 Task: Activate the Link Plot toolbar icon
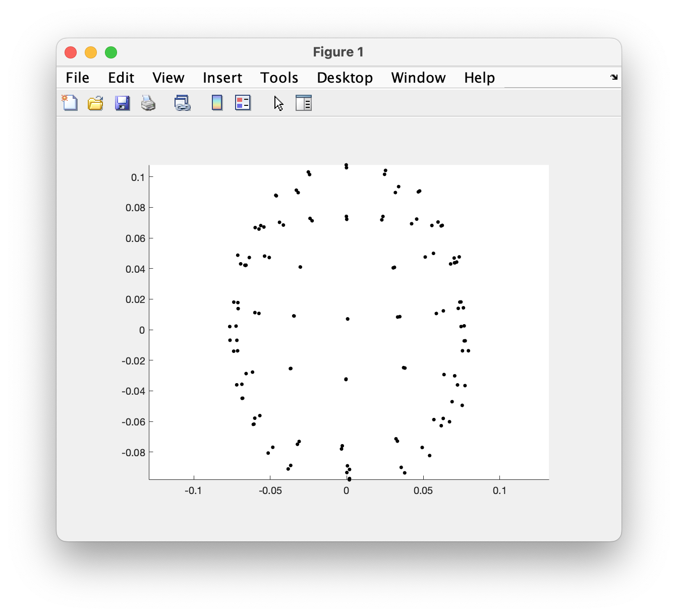pos(182,102)
